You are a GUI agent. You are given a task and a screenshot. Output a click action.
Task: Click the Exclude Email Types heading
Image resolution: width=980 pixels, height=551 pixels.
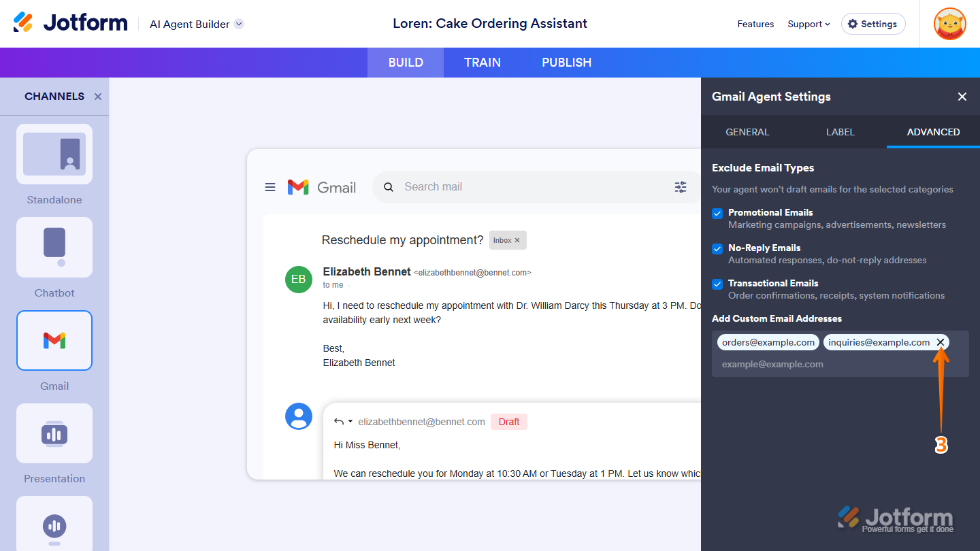(x=763, y=168)
